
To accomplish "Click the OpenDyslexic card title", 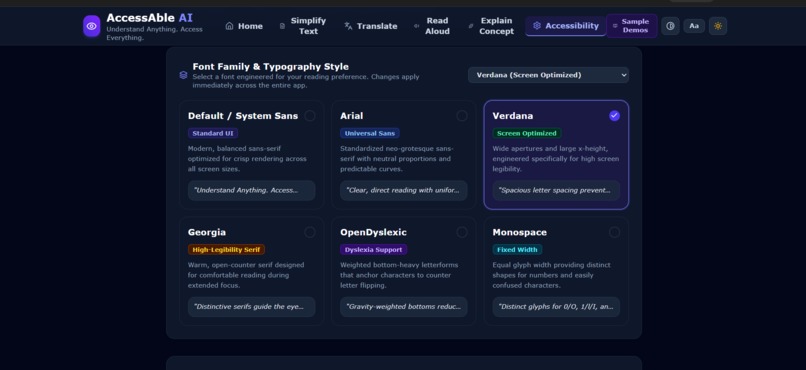I will [373, 232].
